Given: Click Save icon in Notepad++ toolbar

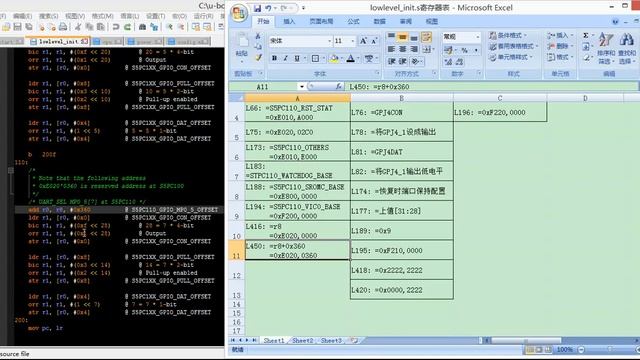Looking at the screenshot, I should 18,27.
